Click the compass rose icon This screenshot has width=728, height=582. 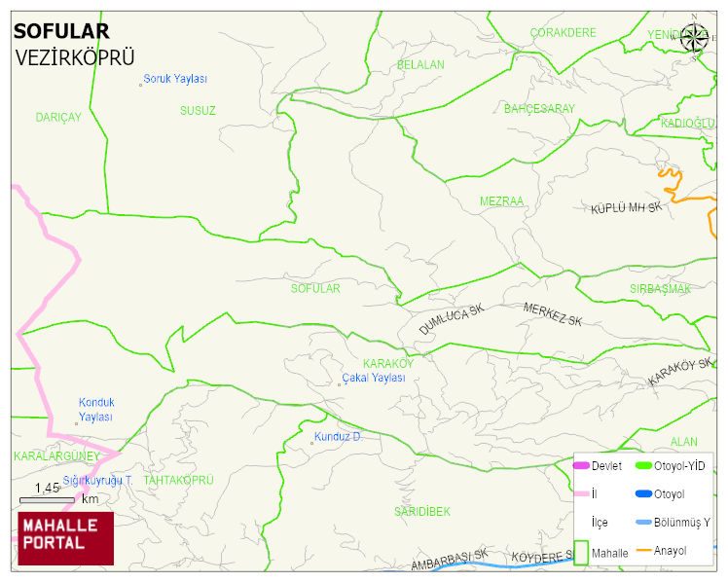[x=695, y=38]
